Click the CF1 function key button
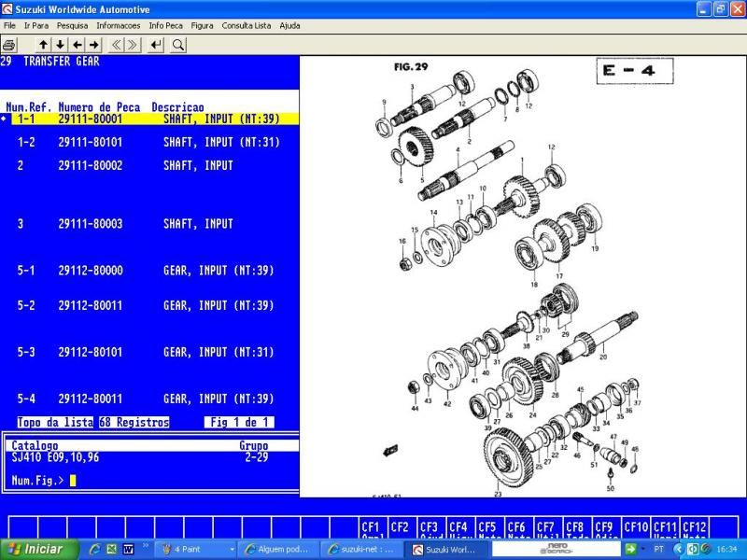Viewport: 747px width, 560px height. pyautogui.click(x=373, y=527)
